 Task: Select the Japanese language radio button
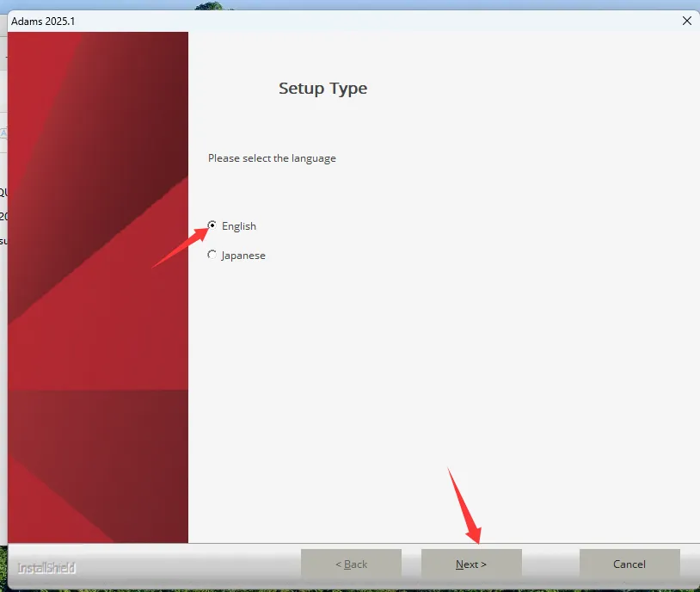212,255
